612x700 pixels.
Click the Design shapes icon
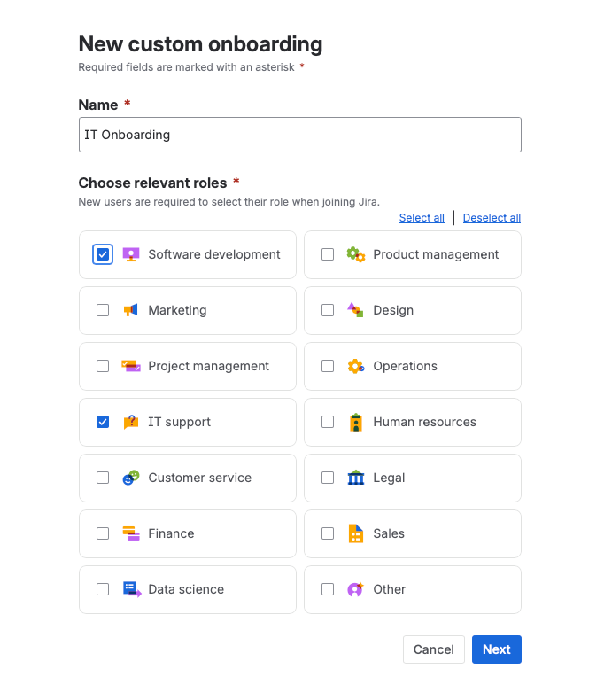pyautogui.click(x=355, y=310)
